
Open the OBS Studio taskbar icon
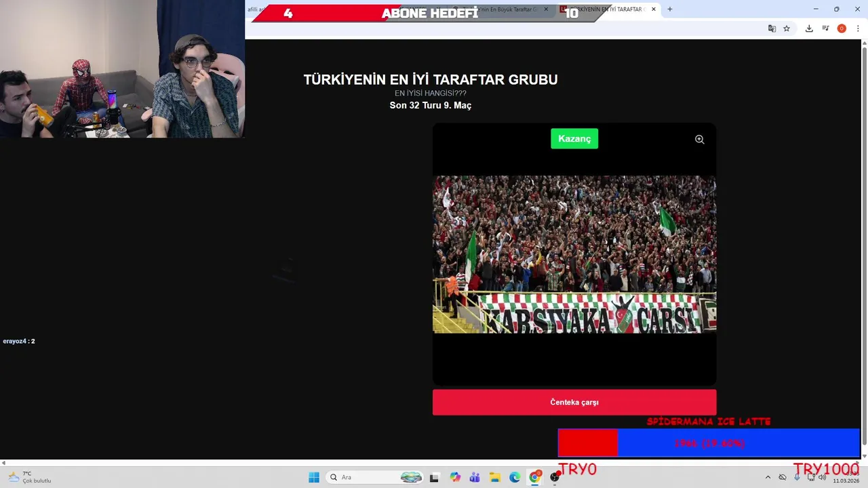pyautogui.click(x=555, y=477)
